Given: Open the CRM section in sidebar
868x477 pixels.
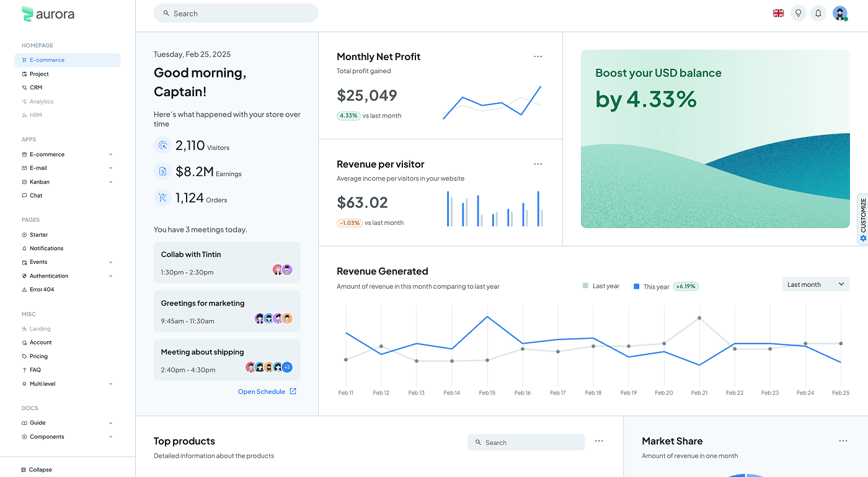Looking at the screenshot, I should pos(35,87).
